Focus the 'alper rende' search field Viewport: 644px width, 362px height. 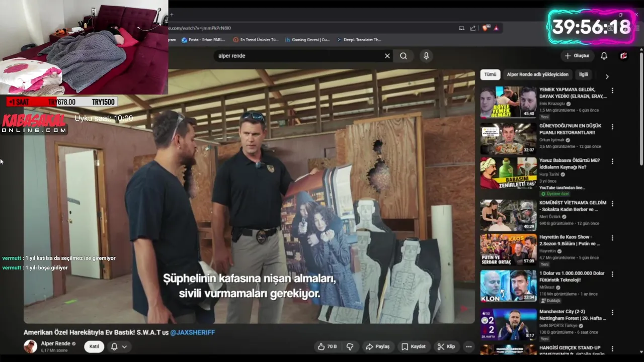tap(299, 56)
